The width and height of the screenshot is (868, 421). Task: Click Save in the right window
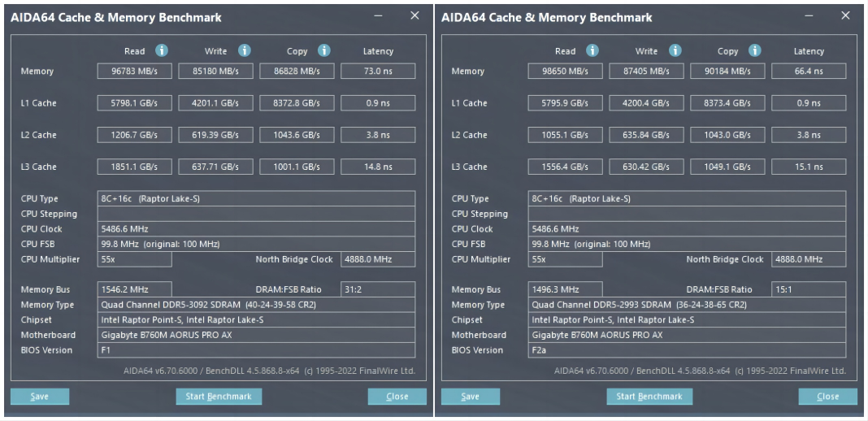click(x=471, y=397)
